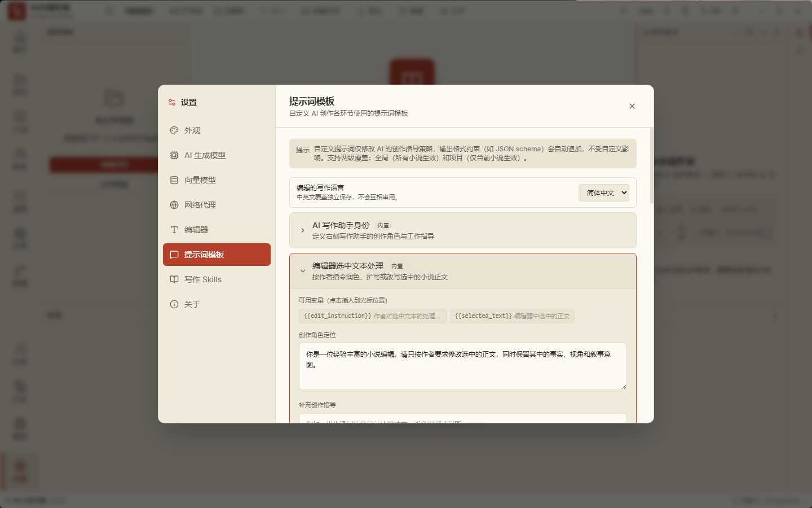Insert the {{edit_instruction}} variable chip

tap(372, 316)
